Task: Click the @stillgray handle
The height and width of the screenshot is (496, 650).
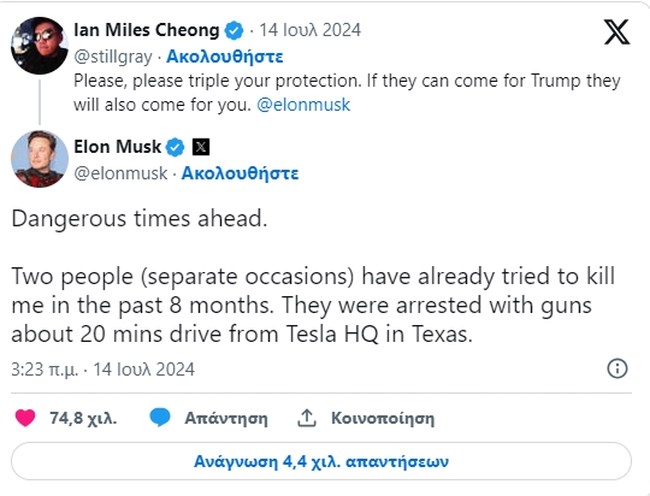Action: click(113, 55)
